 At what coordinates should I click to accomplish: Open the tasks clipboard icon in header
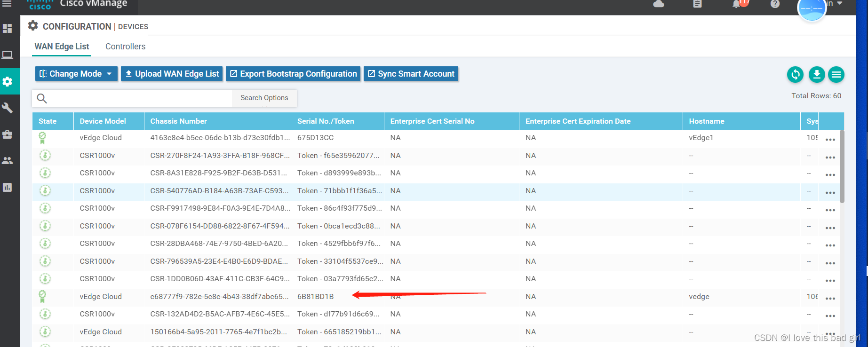click(x=697, y=4)
